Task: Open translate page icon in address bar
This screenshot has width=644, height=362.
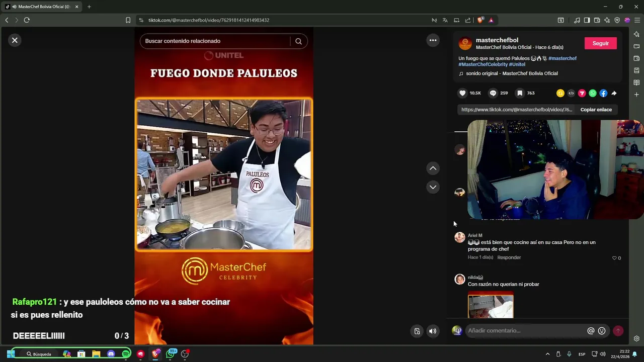Action: pyautogui.click(x=445, y=20)
